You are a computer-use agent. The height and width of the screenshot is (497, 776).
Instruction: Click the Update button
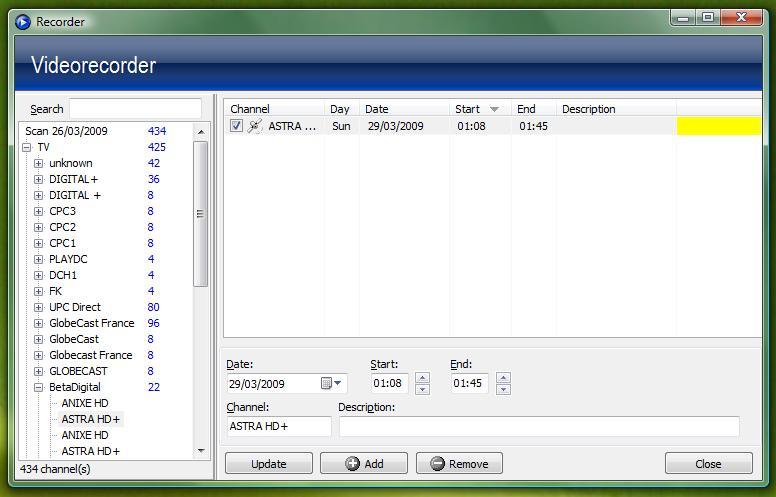click(269, 464)
